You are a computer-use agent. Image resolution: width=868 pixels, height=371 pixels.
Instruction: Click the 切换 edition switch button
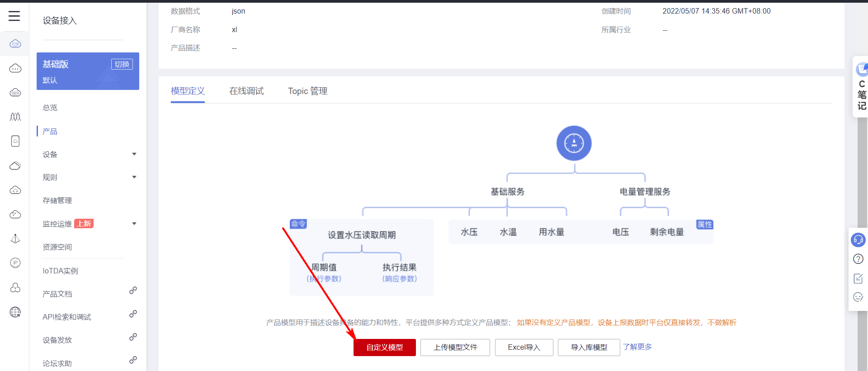122,64
